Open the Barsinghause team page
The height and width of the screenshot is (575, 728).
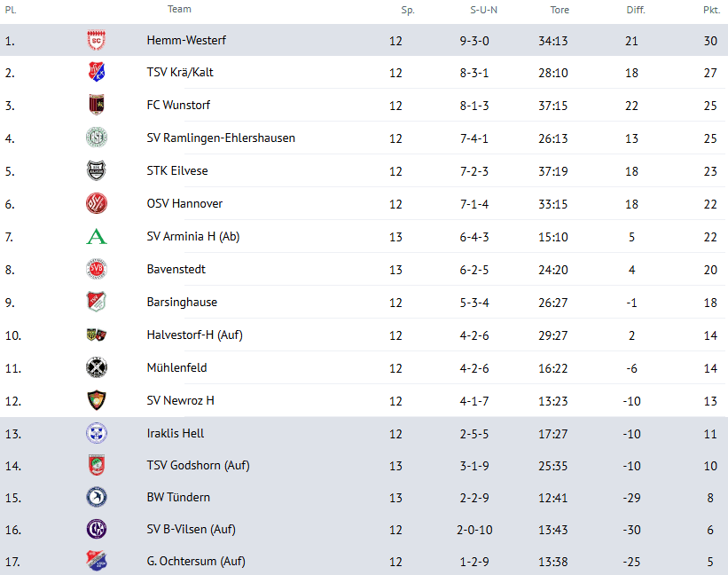tap(182, 302)
